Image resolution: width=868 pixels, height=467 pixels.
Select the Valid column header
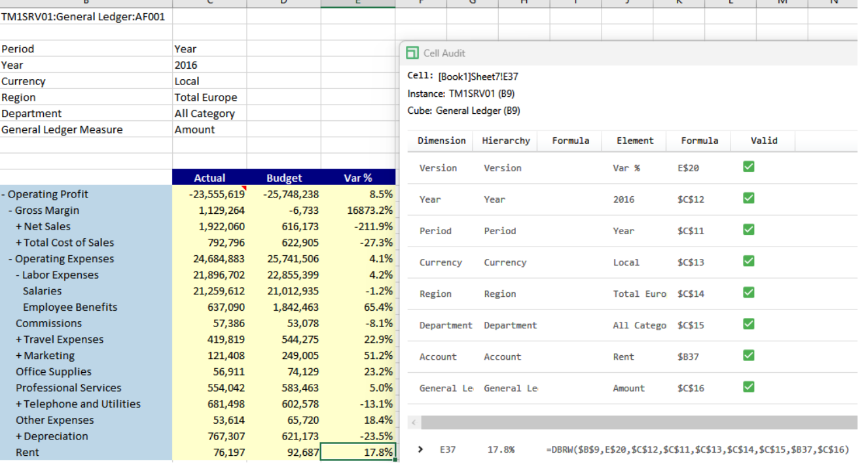[764, 141]
